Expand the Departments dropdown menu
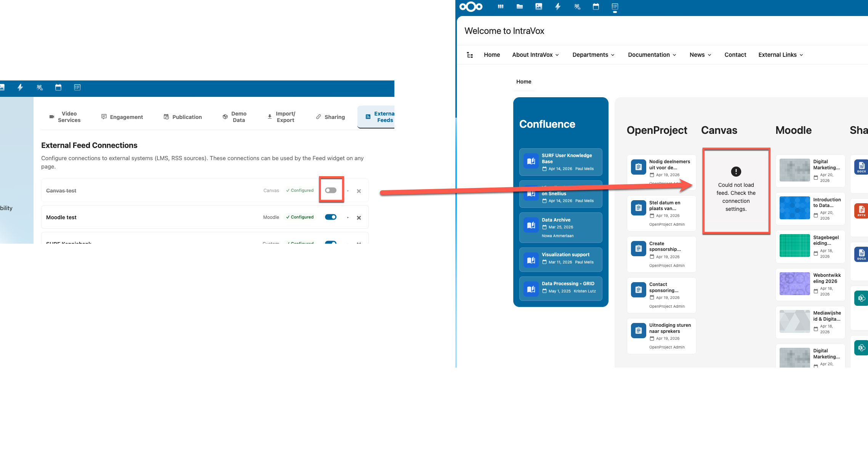Screen dimensions: 868x461 coord(594,55)
